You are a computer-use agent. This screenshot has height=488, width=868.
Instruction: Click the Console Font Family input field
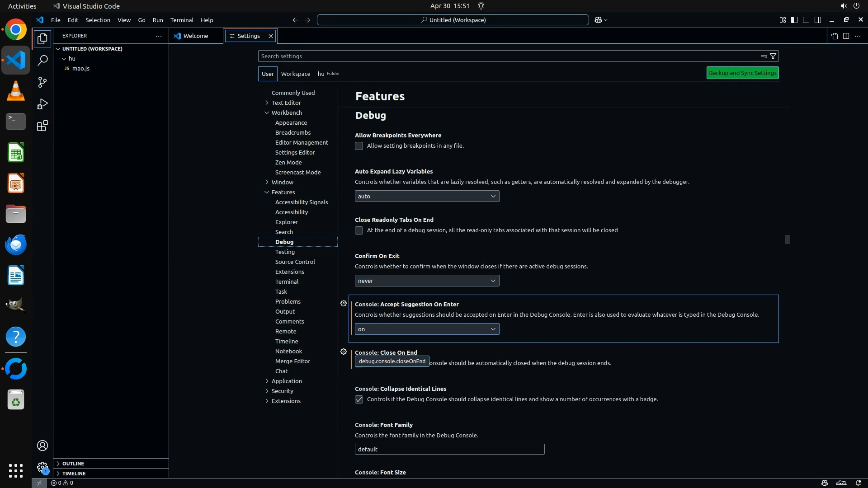449,449
